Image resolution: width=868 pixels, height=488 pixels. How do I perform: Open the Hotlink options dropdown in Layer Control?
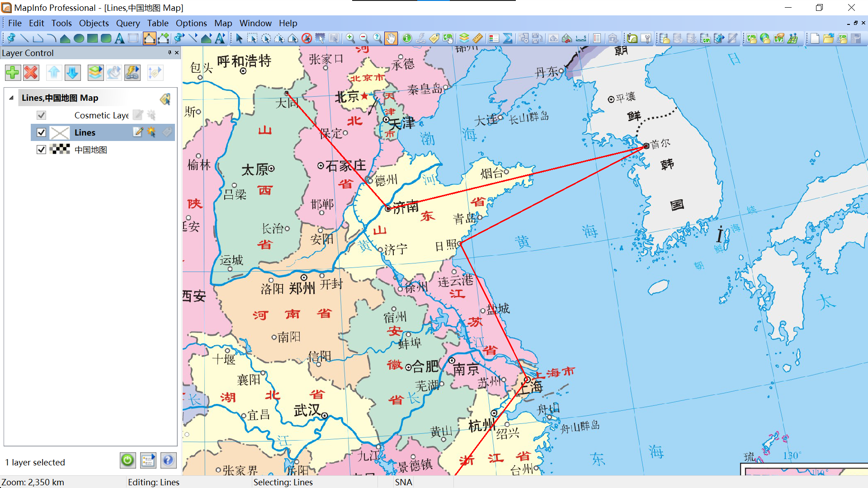coord(132,72)
